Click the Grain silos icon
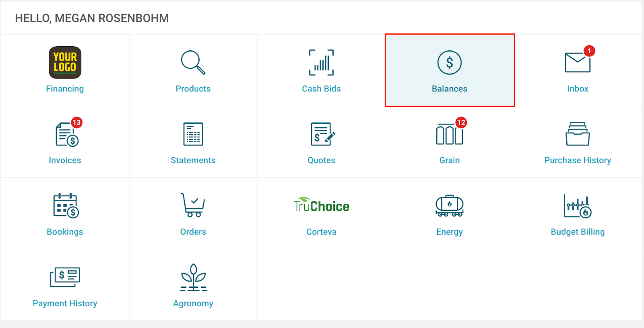 click(450, 134)
